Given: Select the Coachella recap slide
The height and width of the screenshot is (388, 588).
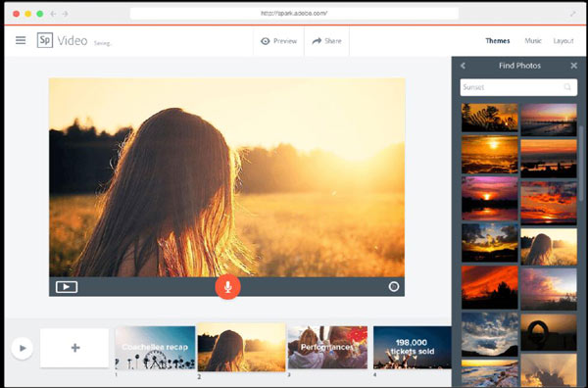Looking at the screenshot, I should (155, 348).
